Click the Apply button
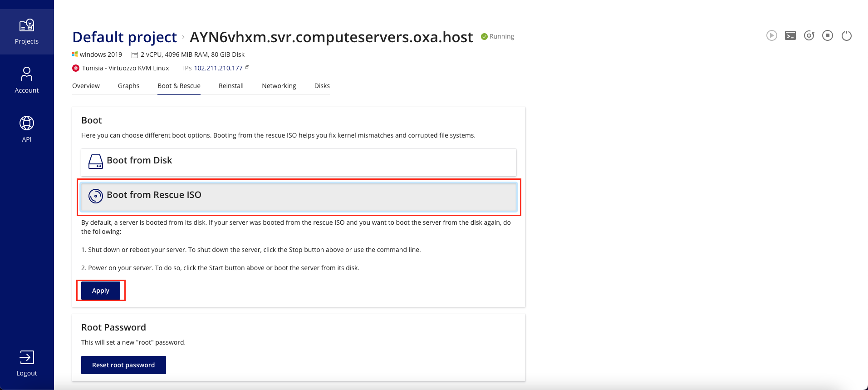This screenshot has width=868, height=390. click(101, 291)
